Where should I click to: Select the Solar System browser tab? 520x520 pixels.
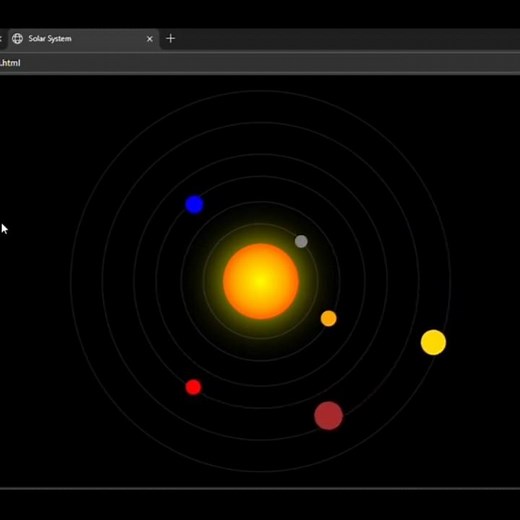(x=83, y=39)
